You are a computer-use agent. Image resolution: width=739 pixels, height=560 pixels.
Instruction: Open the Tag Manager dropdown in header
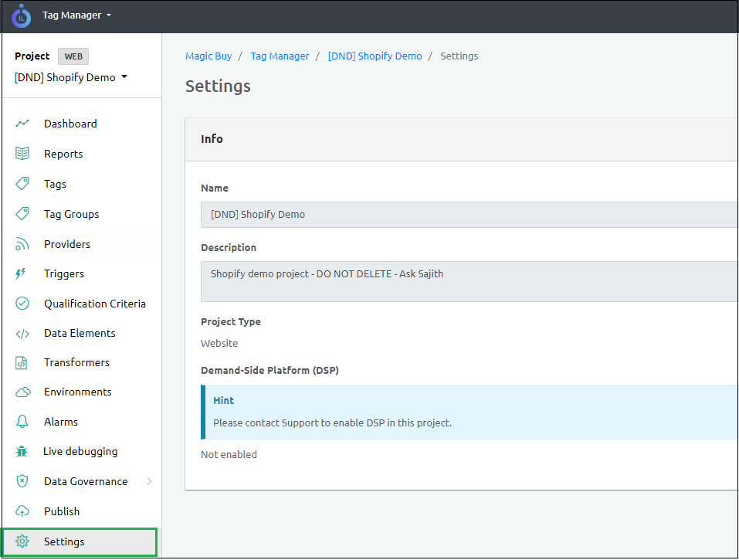tap(76, 15)
